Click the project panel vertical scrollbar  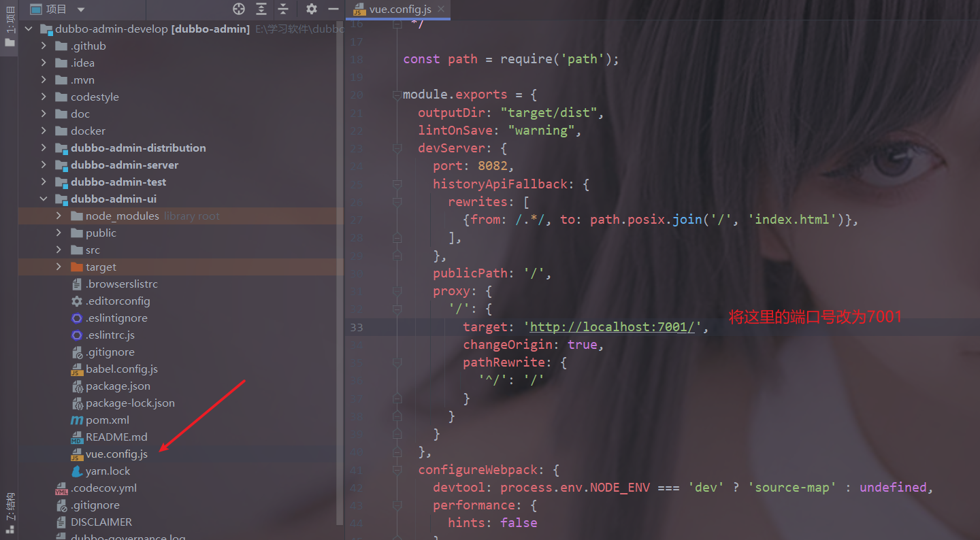pyautogui.click(x=340, y=272)
